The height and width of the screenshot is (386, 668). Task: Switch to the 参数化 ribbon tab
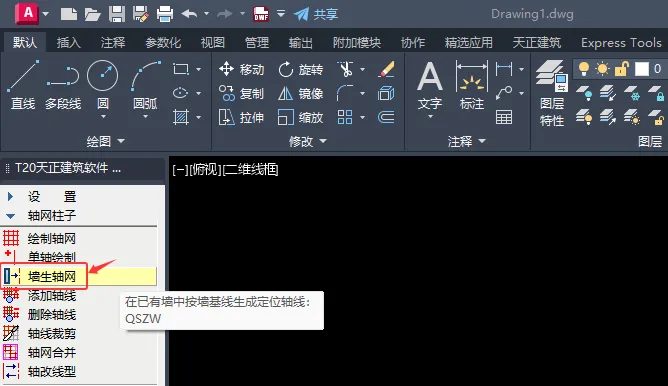pyautogui.click(x=163, y=43)
